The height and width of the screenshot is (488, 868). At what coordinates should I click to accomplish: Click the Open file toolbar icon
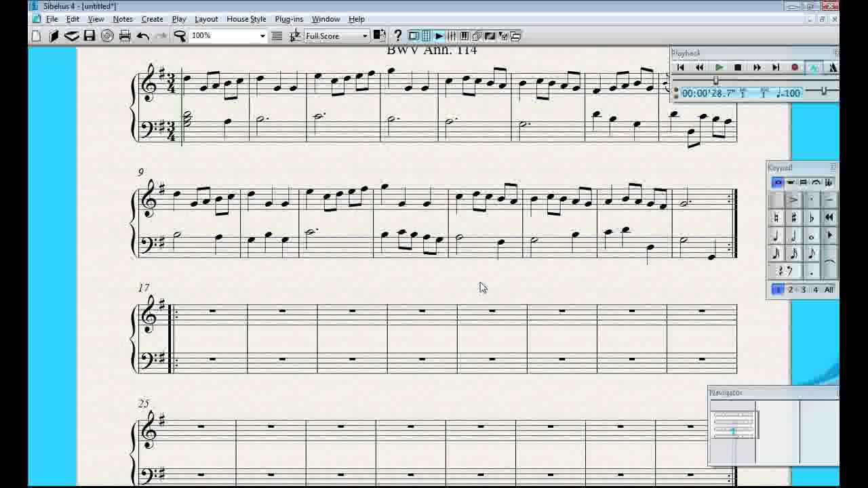54,36
